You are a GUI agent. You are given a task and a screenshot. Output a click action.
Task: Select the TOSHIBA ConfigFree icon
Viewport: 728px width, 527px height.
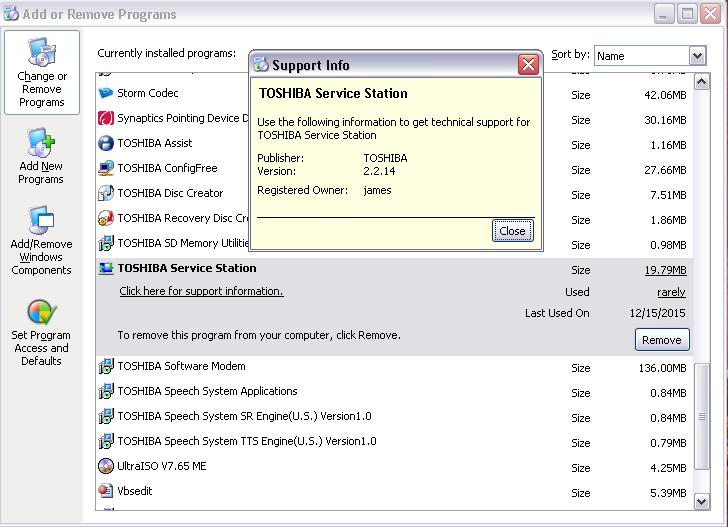click(x=106, y=169)
